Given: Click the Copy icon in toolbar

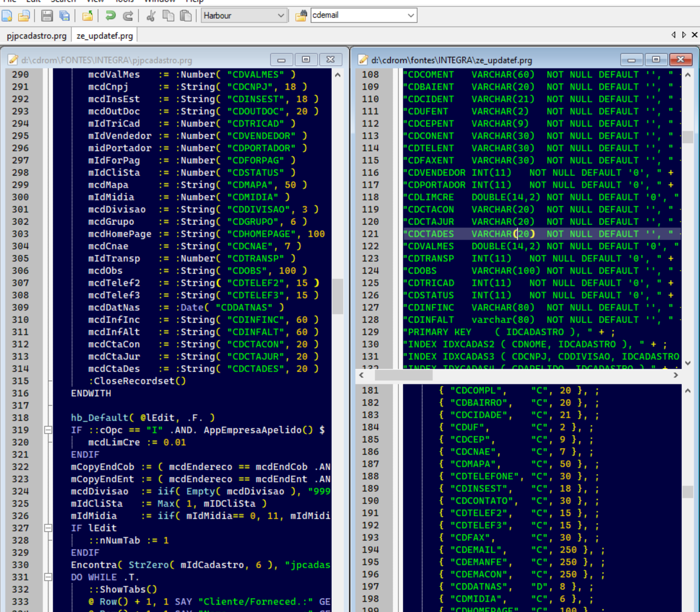Looking at the screenshot, I should (168, 16).
